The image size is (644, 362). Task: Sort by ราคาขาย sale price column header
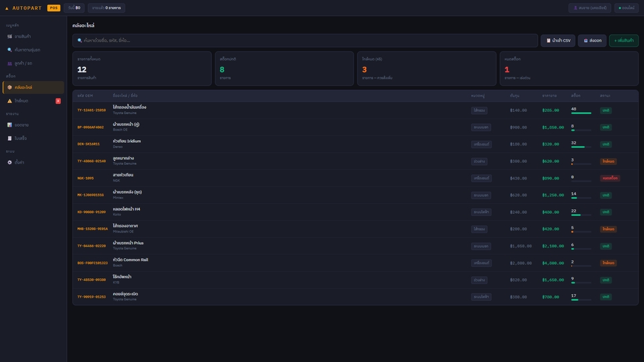point(549,96)
